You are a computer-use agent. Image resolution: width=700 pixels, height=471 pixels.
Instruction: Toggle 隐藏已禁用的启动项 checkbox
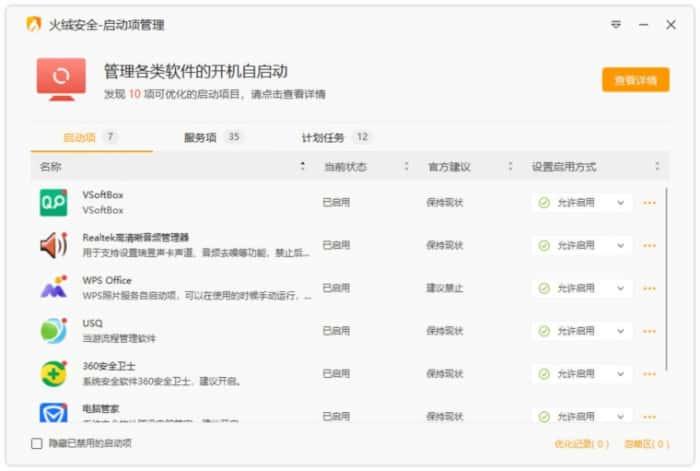click(37, 443)
